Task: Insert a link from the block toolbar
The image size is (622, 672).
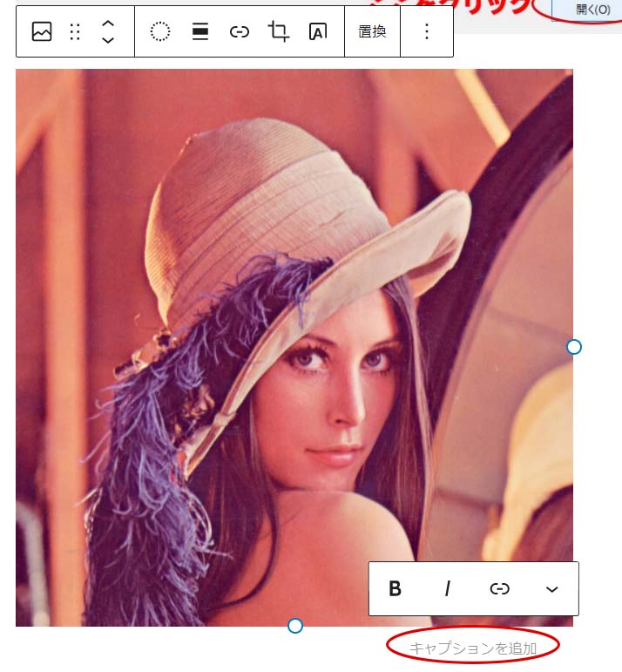Action: (240, 32)
